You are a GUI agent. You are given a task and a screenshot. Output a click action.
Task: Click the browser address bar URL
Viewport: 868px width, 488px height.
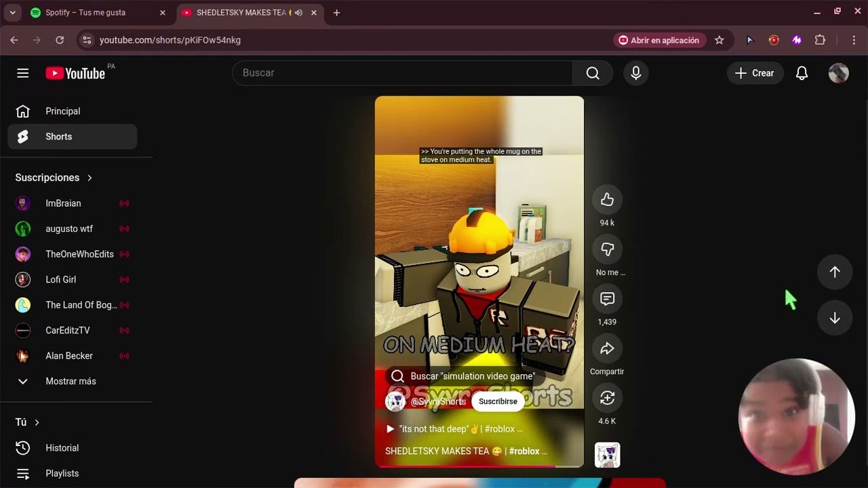(170, 40)
